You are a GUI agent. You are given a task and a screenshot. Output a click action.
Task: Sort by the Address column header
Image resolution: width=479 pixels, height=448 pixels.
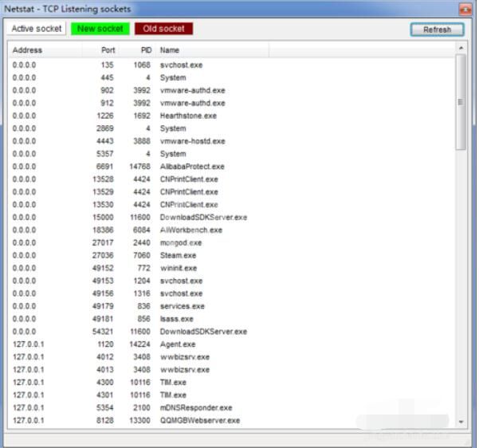click(45, 50)
